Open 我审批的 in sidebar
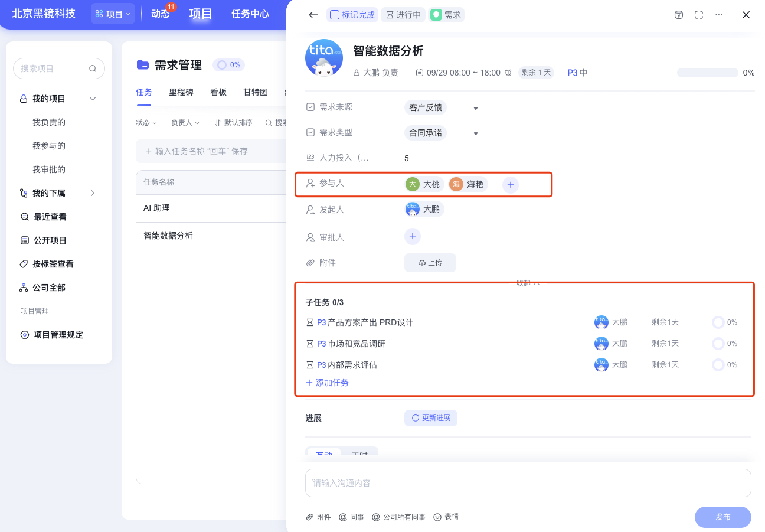Viewport: 765px width, 532px height. pos(49,169)
